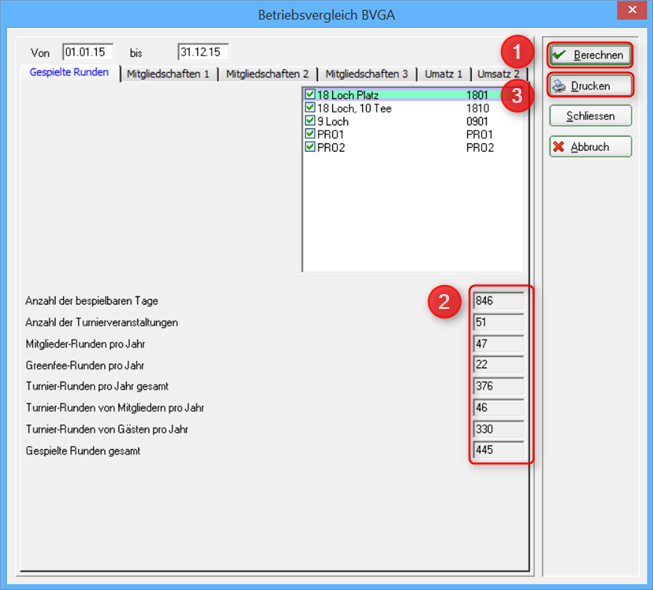This screenshot has width=653, height=590.
Task: Click the Von start date field
Action: pyautogui.click(x=88, y=51)
